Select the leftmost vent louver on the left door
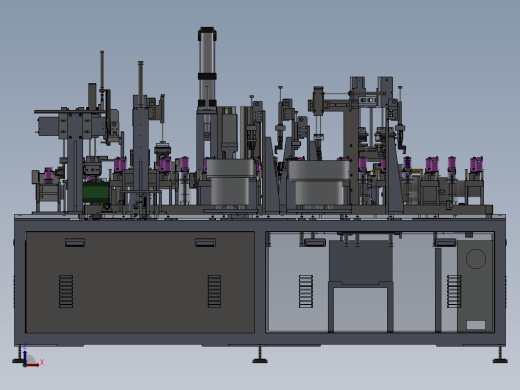The height and width of the screenshot is (390, 520). coord(66,291)
